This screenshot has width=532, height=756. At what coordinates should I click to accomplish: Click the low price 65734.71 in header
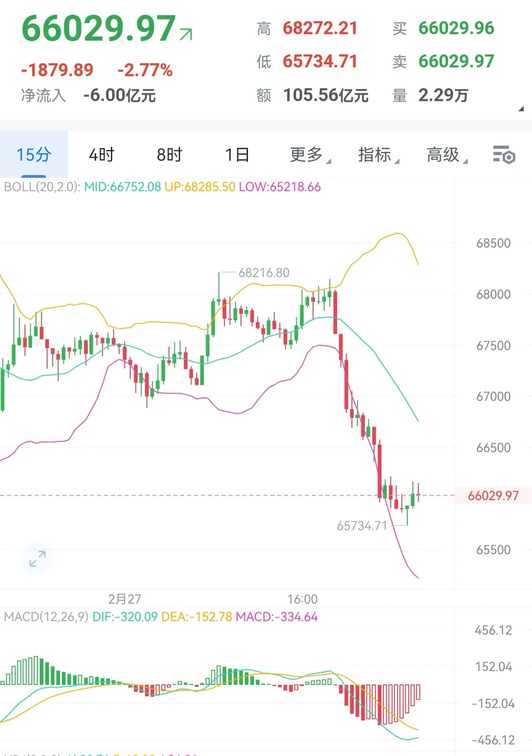[320, 61]
